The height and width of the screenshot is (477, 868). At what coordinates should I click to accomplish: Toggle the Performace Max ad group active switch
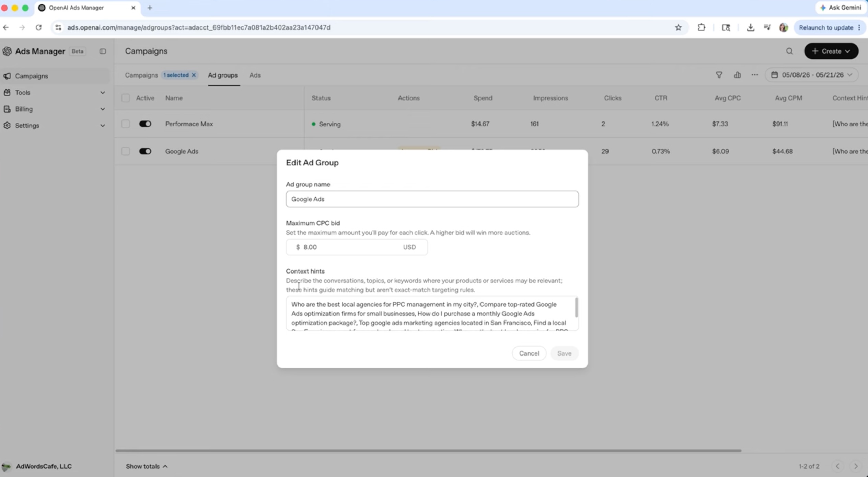(145, 124)
